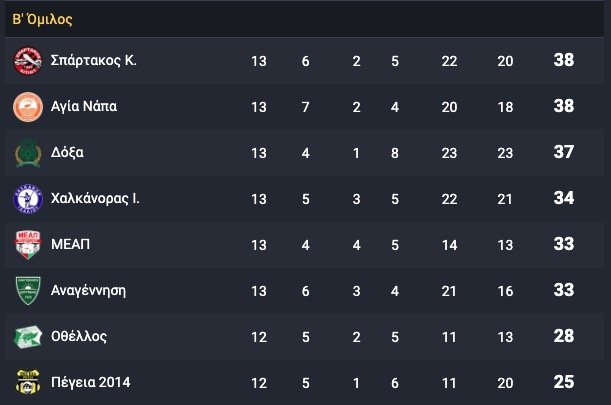Click the green Αναγέννηση shield badge

tap(28, 291)
